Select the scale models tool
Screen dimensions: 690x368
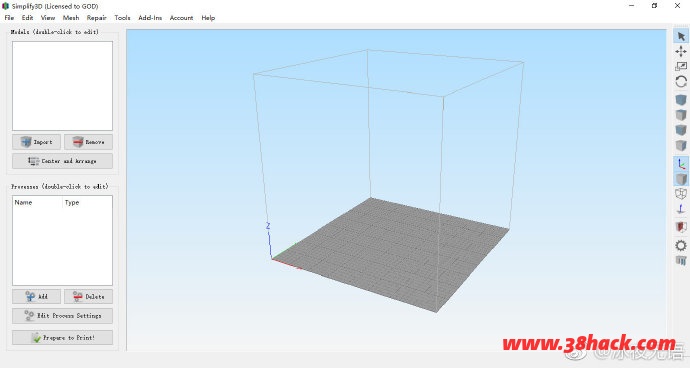coord(681,66)
